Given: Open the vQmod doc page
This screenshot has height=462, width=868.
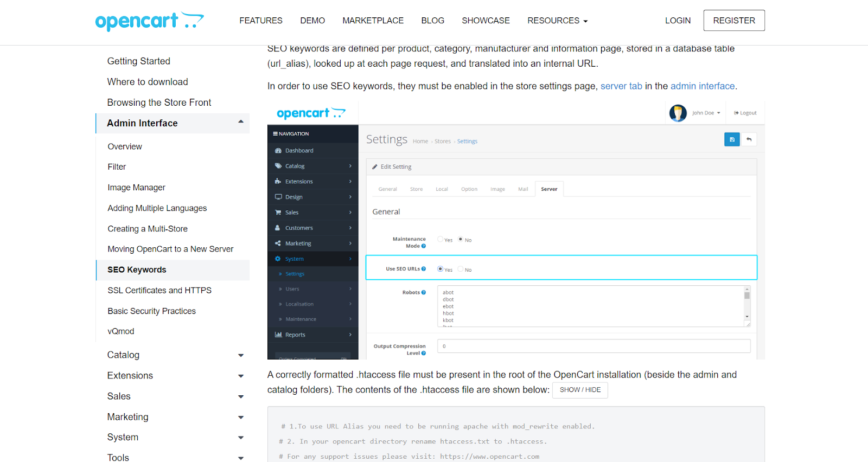Looking at the screenshot, I should point(121,331).
